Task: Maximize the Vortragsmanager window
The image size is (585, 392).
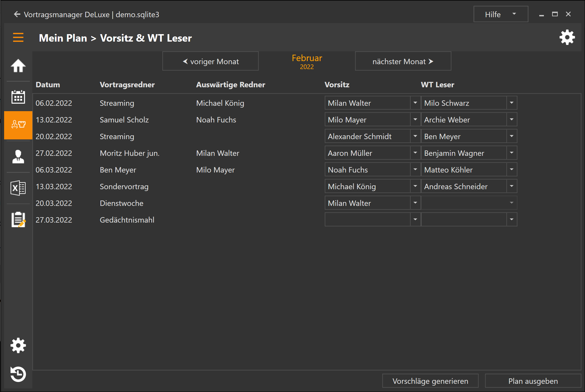Action: tap(555, 14)
